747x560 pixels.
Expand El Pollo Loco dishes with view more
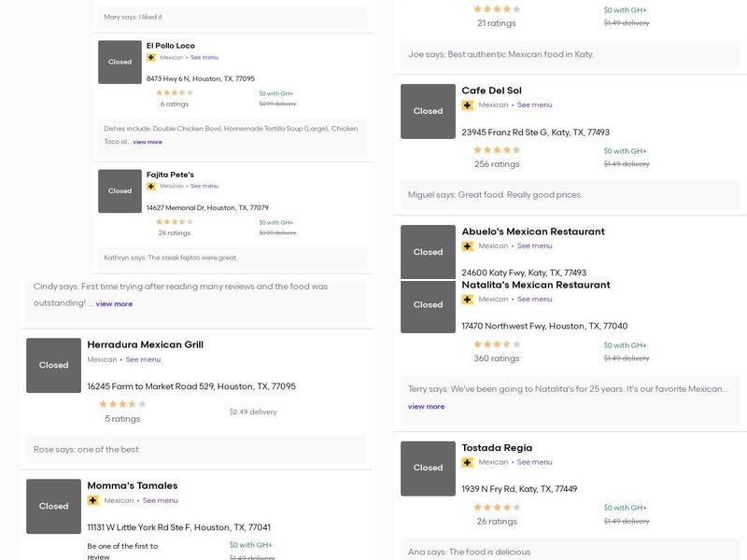[148, 142]
